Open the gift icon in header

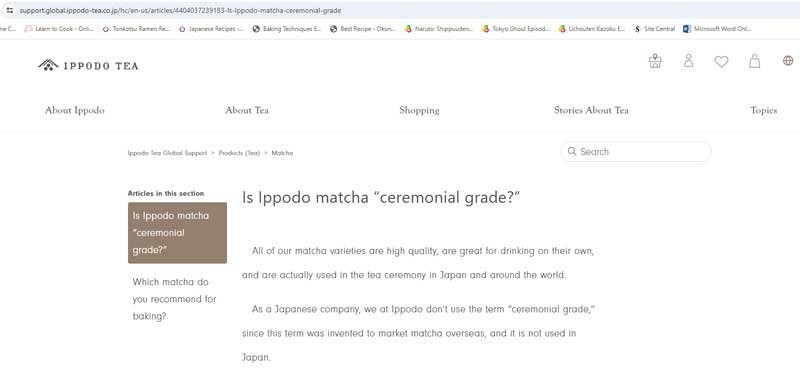coord(655,61)
